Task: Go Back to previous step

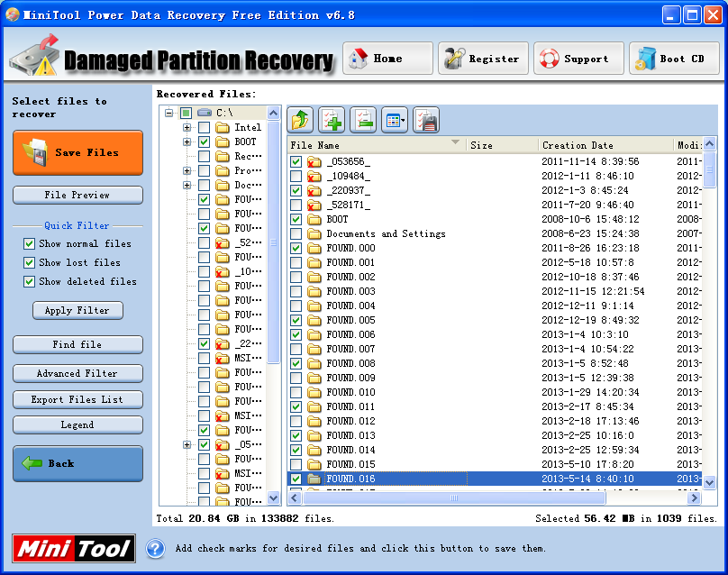Action: pyautogui.click(x=77, y=463)
